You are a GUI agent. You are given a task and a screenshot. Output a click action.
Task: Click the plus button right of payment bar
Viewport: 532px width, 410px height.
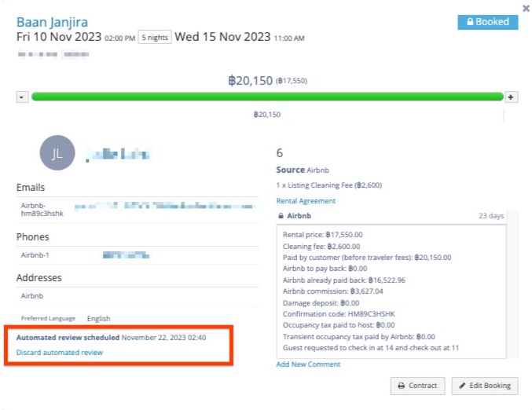511,97
